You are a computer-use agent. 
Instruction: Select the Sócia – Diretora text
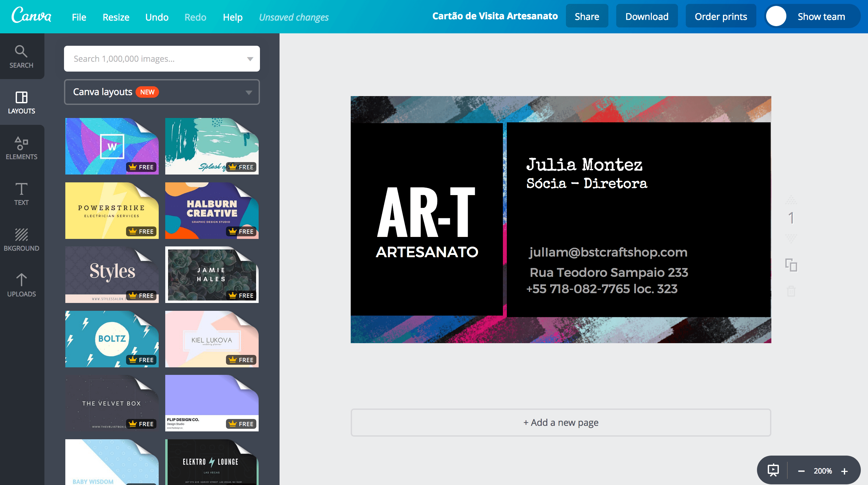click(587, 183)
